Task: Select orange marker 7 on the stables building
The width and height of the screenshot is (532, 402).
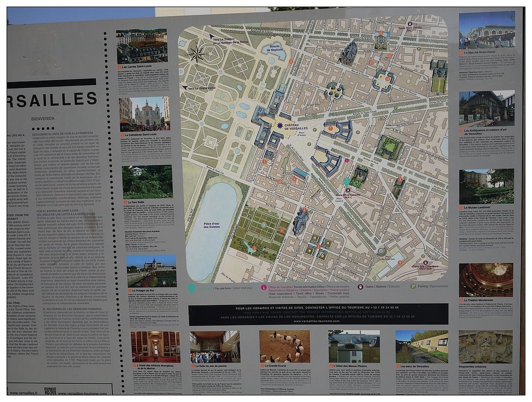Action: [330, 129]
